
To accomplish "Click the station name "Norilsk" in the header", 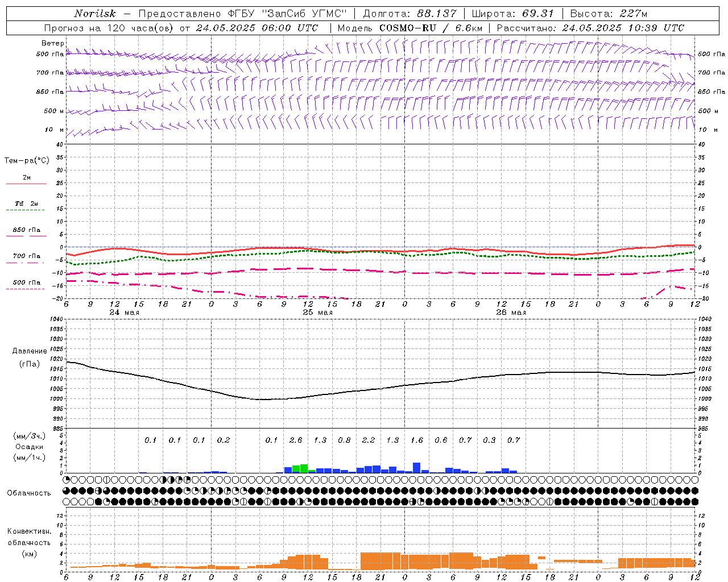I will coord(95,14).
